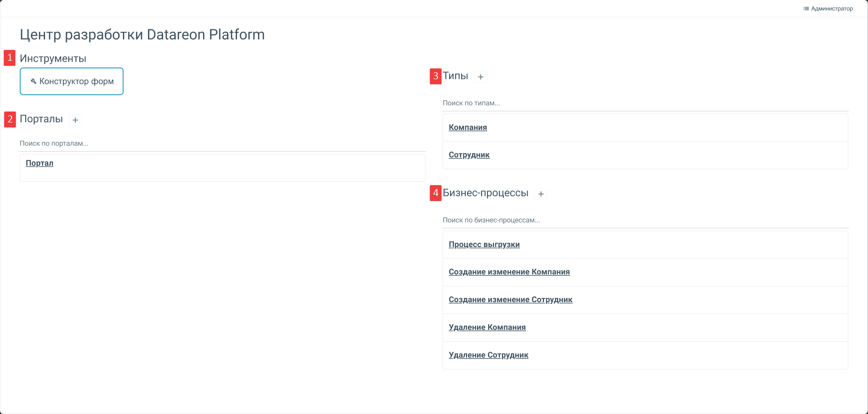Open the Процесс выгрузки business process
868x414 pixels.
[x=484, y=245]
